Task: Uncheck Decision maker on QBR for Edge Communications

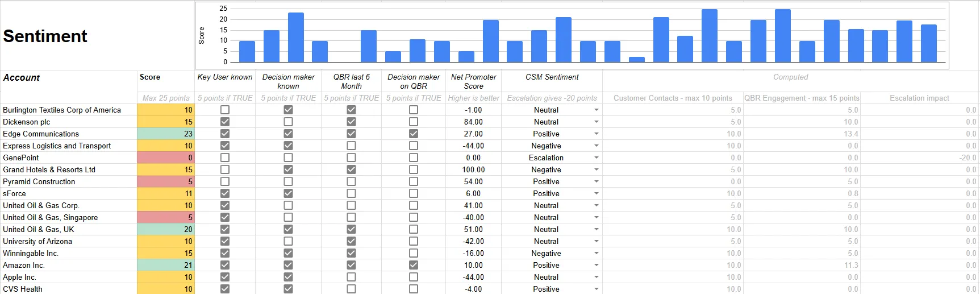Action: pyautogui.click(x=414, y=134)
